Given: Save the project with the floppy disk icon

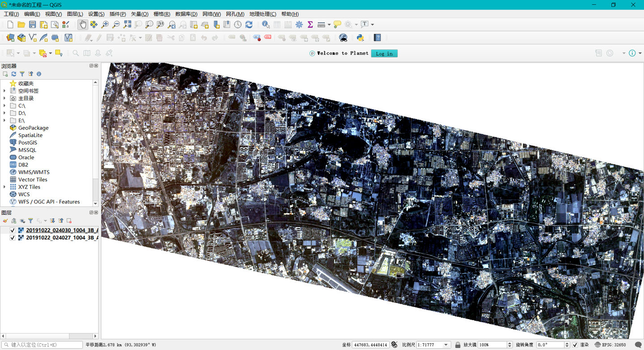Looking at the screenshot, I should (33, 25).
